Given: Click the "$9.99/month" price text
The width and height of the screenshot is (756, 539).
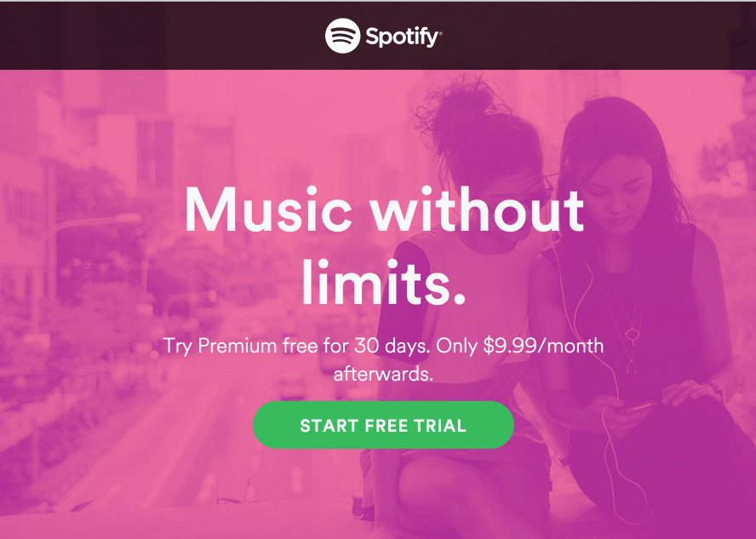Looking at the screenshot, I should 543,347.
